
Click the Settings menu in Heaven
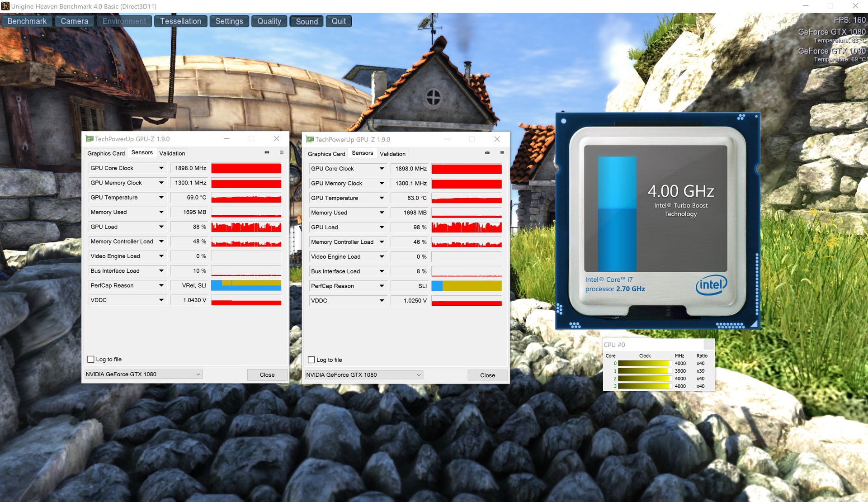point(229,22)
